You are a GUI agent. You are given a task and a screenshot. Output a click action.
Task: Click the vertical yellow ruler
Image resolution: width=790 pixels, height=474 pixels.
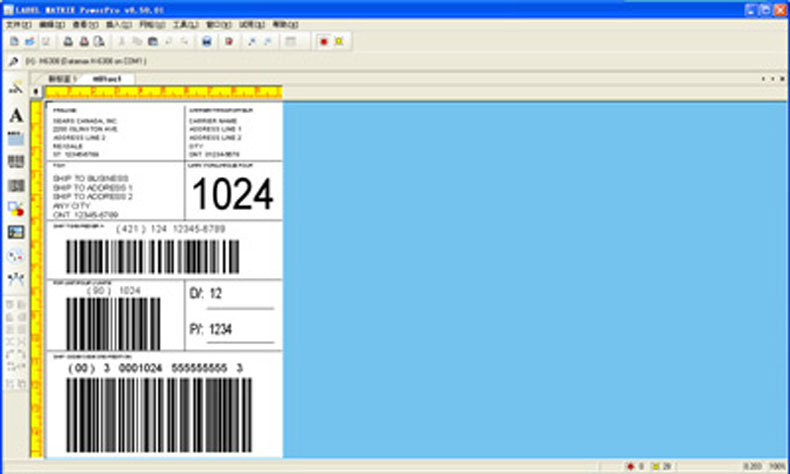tap(36, 280)
